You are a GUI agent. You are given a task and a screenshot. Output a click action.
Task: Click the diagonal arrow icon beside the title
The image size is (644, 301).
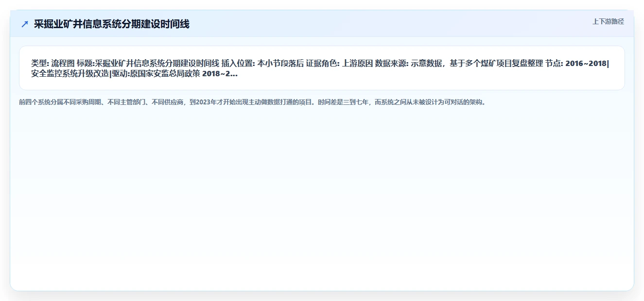pyautogui.click(x=25, y=24)
